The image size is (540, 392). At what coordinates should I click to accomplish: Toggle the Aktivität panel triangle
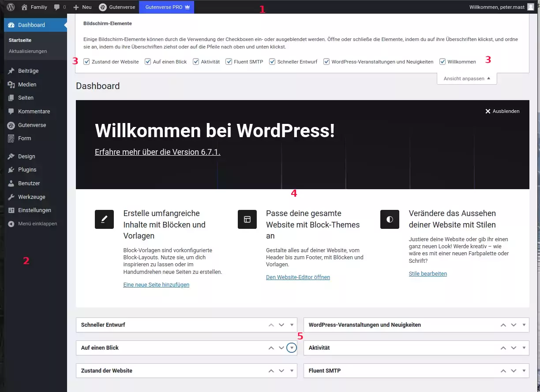click(524, 348)
